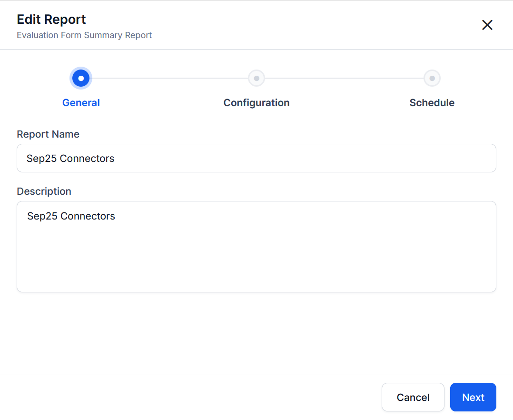Screen dimensions: 513x420
Task: Click the Description field label
Action: [x=44, y=191]
